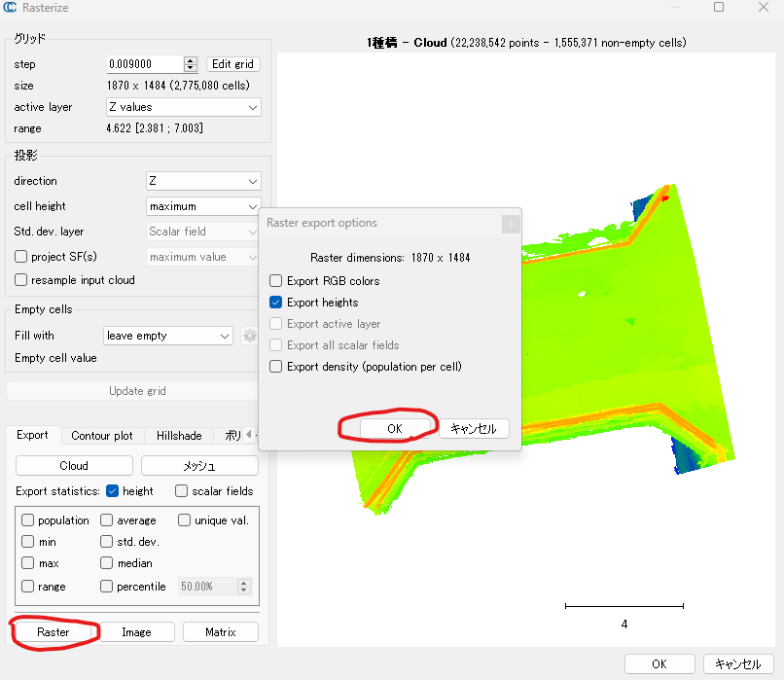
Task: Toggle resample input cloud option
Action: (x=21, y=280)
